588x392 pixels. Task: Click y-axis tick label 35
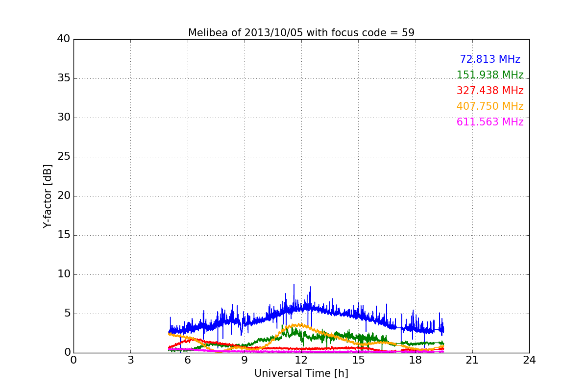pyautogui.click(x=64, y=78)
